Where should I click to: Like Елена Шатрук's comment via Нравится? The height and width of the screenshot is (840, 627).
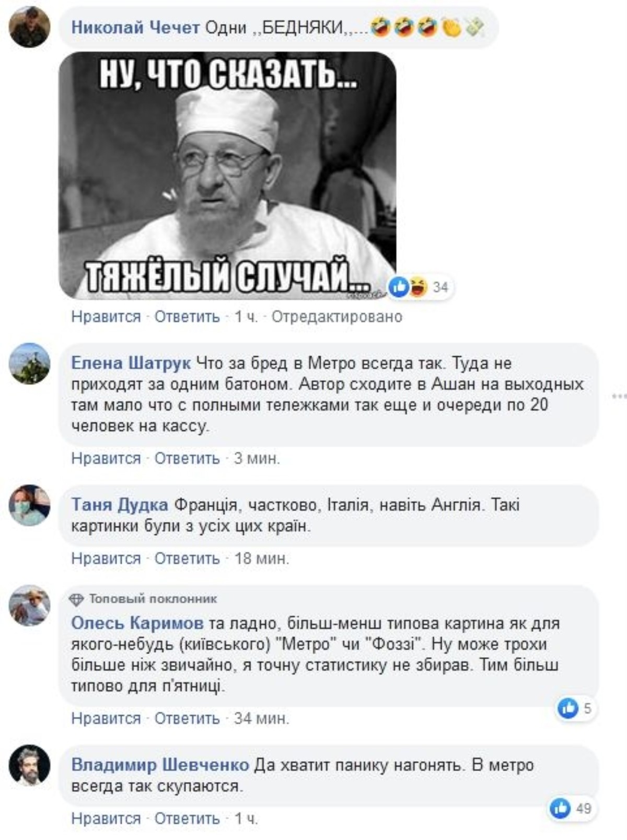tap(106, 458)
